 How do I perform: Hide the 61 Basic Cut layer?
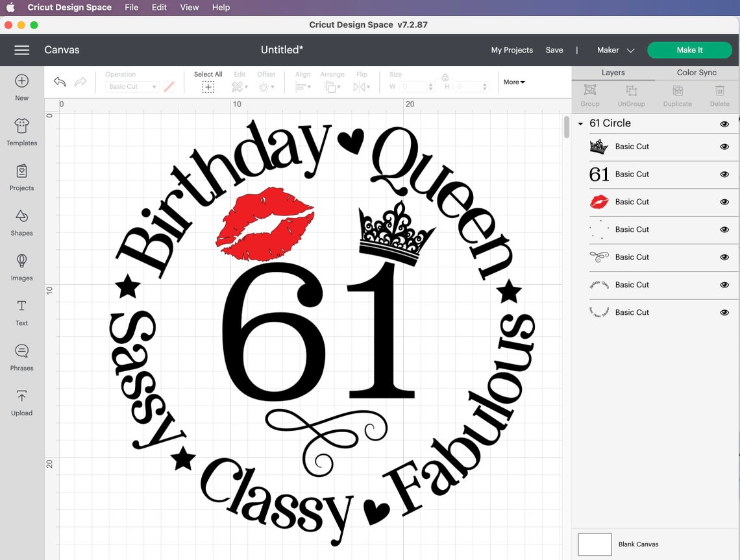[724, 174]
